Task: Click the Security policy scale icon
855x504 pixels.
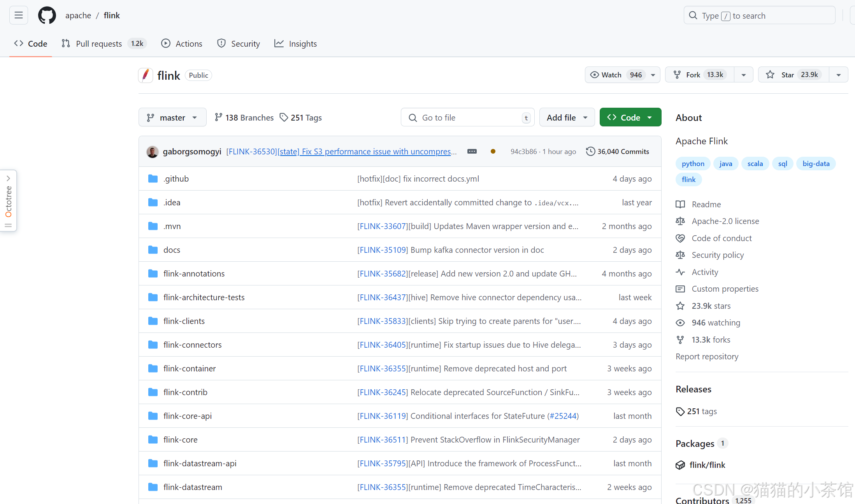Action: click(680, 255)
